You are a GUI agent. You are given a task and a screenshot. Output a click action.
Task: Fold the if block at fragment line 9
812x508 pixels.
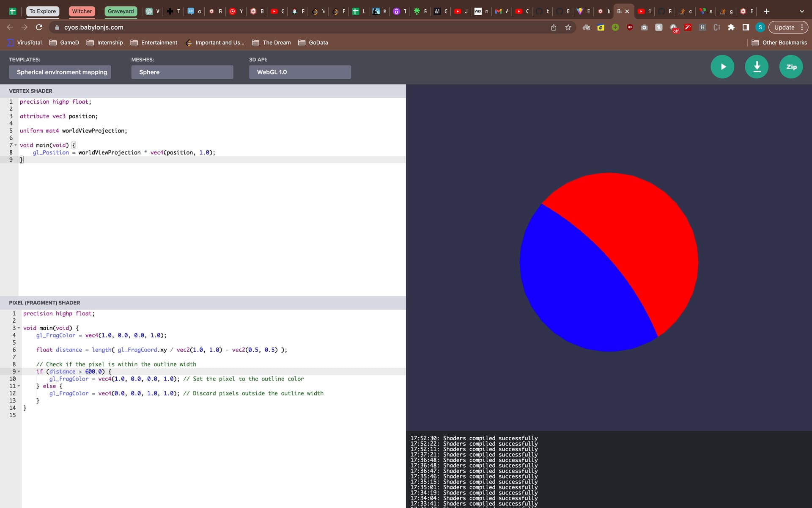19,372
